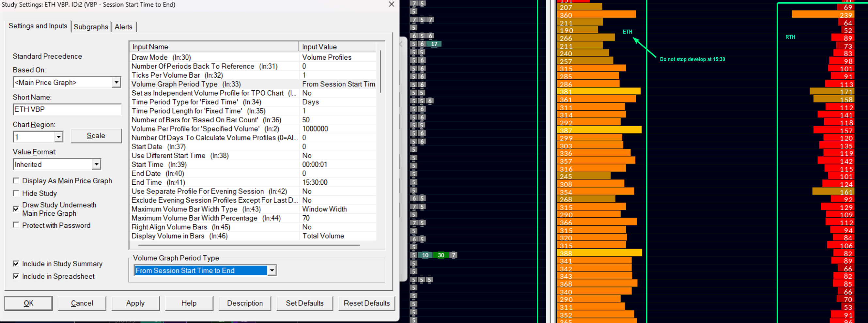Click the Days value cell
The image size is (868, 323).
(x=338, y=102)
